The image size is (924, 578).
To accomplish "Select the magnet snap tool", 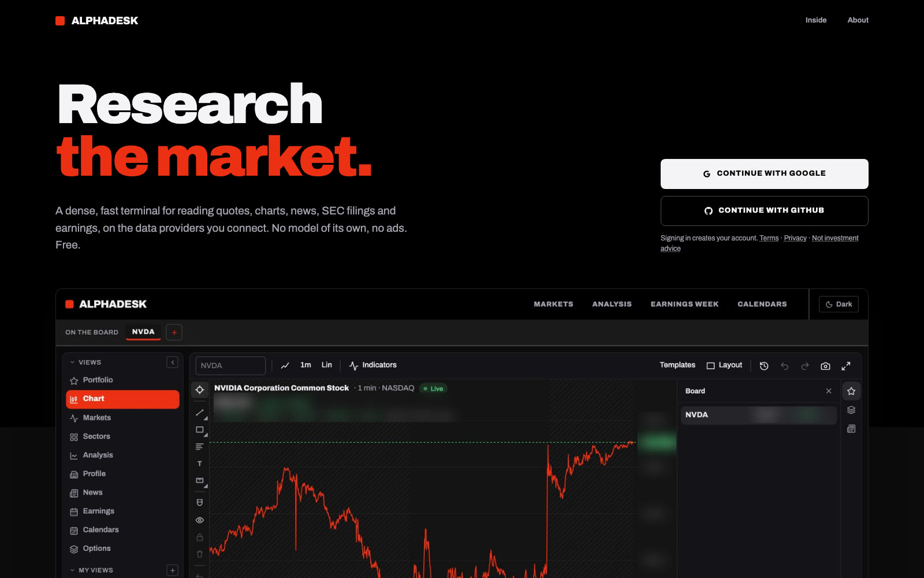I will tap(200, 502).
